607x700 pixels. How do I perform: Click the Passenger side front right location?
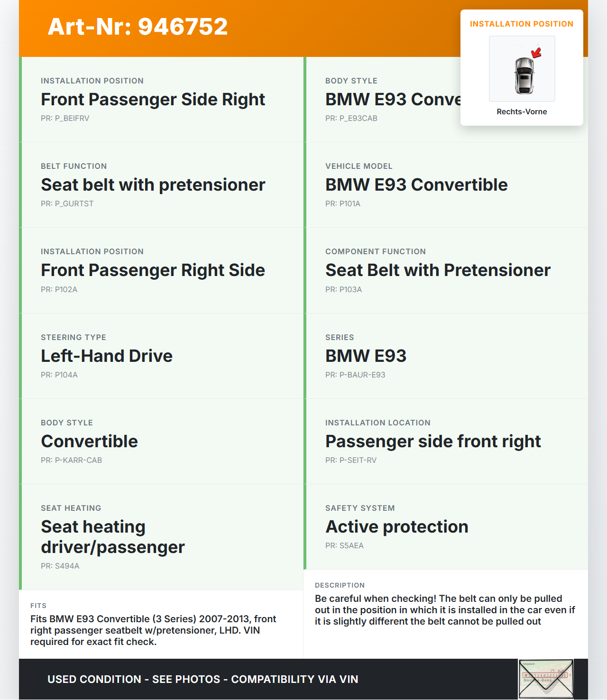pos(433,442)
